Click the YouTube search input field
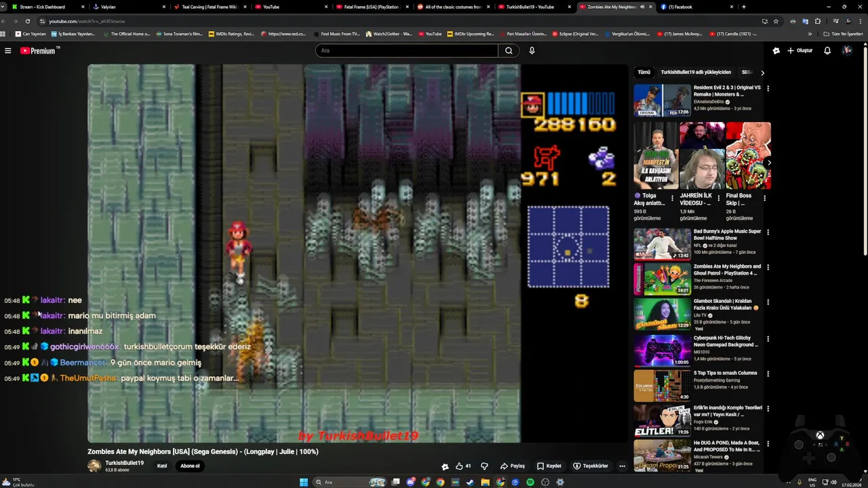868x488 pixels. click(406, 51)
